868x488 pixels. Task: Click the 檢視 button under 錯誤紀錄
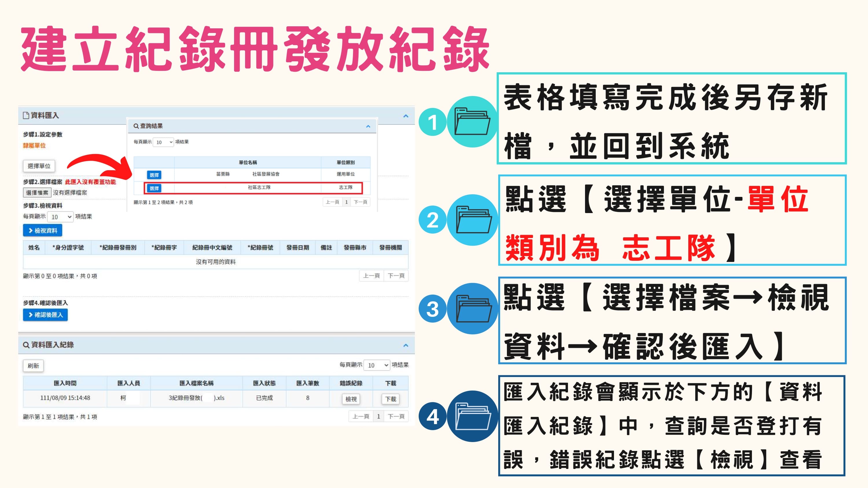[351, 399]
